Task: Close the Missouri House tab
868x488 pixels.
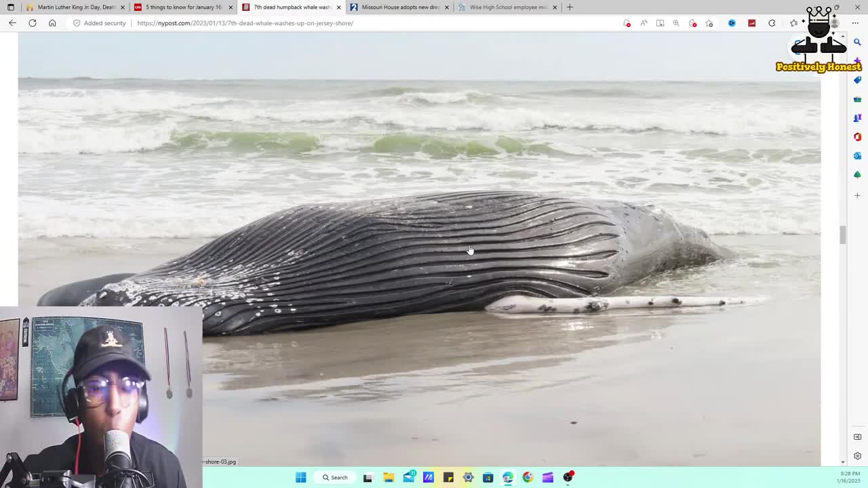Action: tap(446, 7)
